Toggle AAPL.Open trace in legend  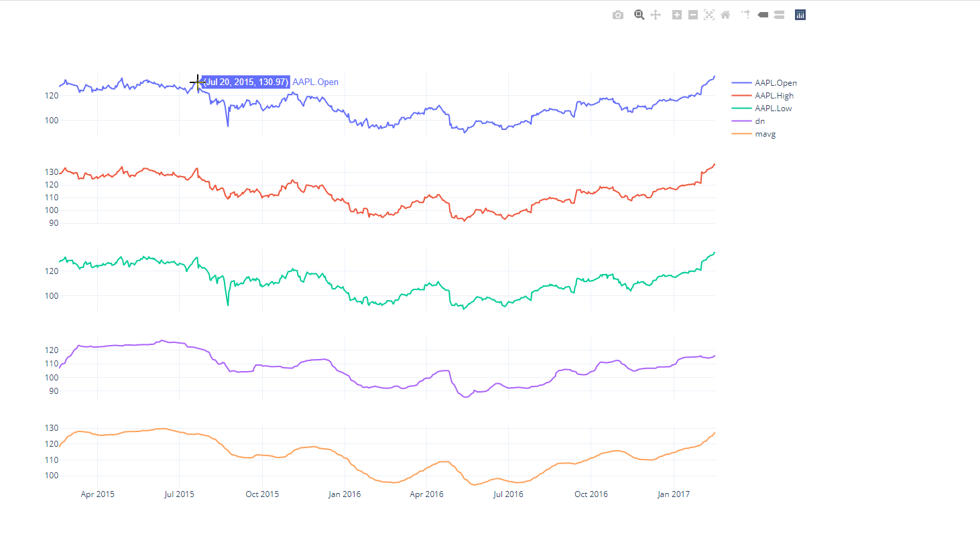(x=765, y=83)
